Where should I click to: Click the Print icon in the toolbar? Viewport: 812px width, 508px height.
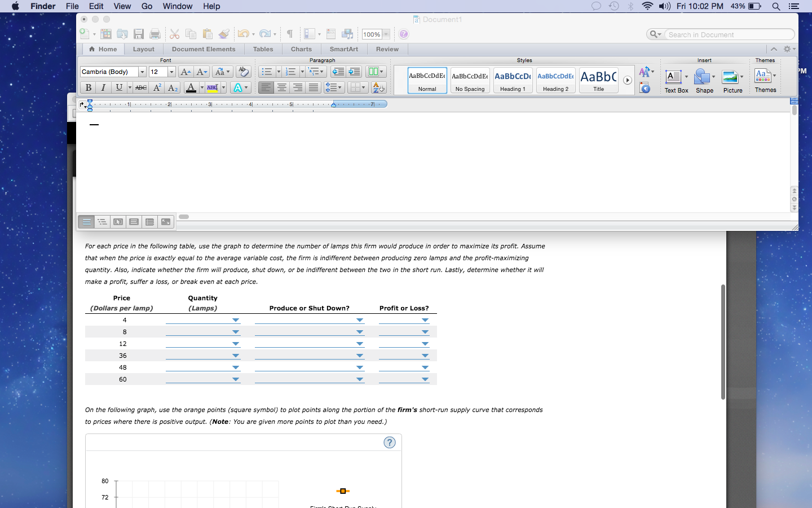(155, 34)
